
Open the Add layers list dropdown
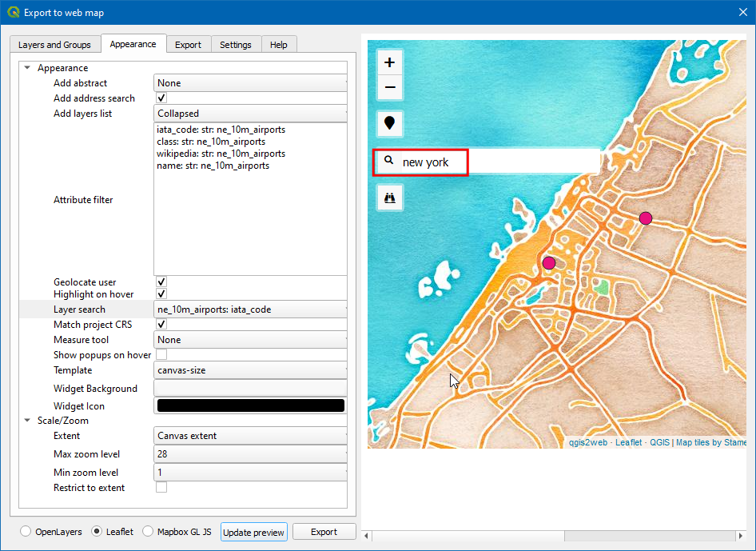click(251, 114)
